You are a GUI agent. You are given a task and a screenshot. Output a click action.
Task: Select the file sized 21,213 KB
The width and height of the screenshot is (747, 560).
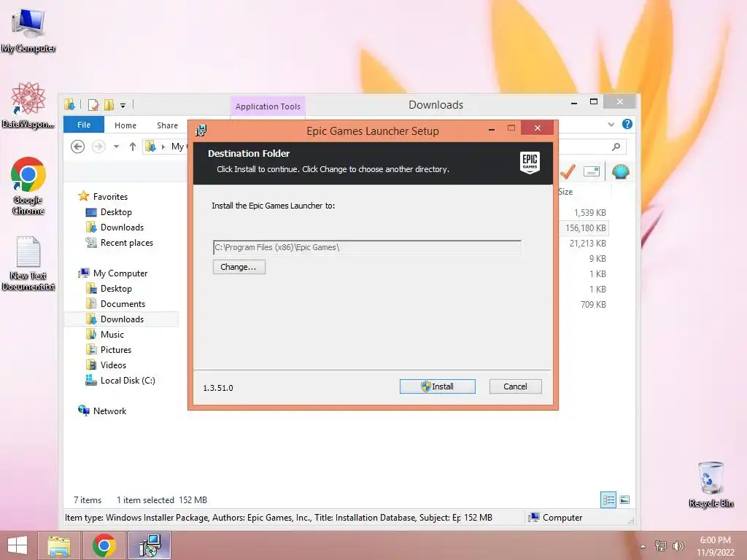[587, 243]
